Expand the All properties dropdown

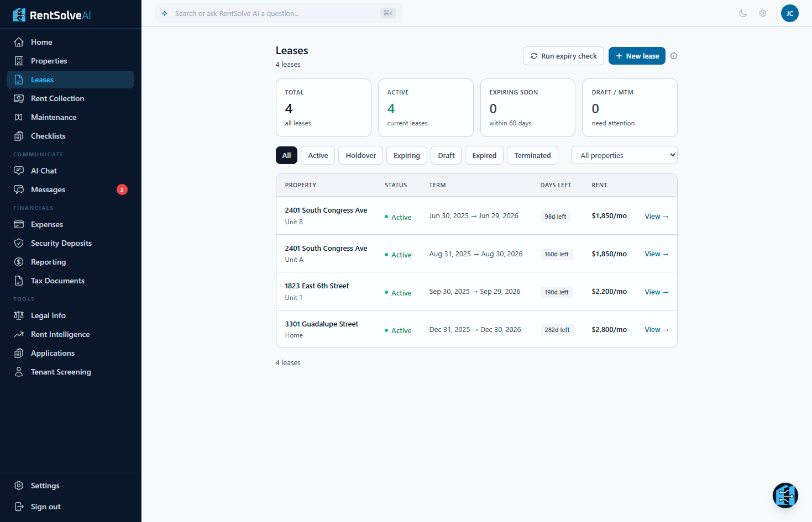click(624, 155)
